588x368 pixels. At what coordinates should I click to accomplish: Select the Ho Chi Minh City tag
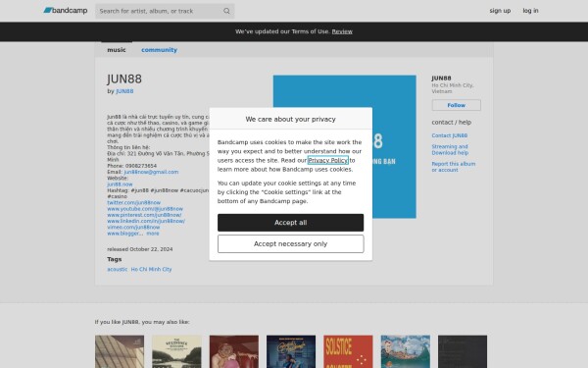[x=151, y=269]
